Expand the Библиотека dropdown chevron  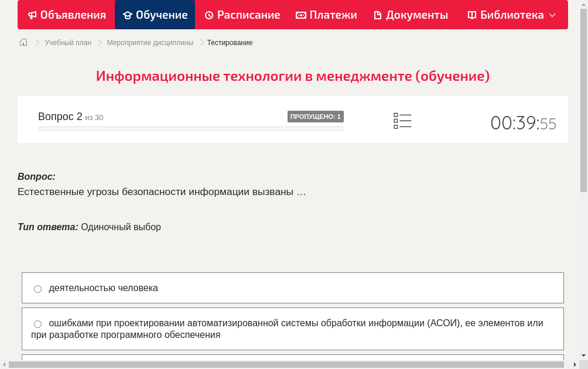tap(552, 15)
